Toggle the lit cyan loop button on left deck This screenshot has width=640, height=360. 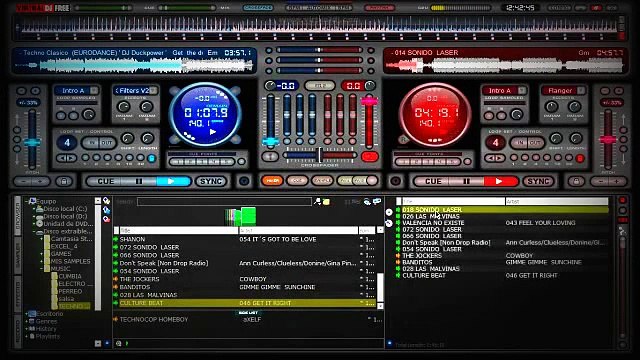pos(151,158)
